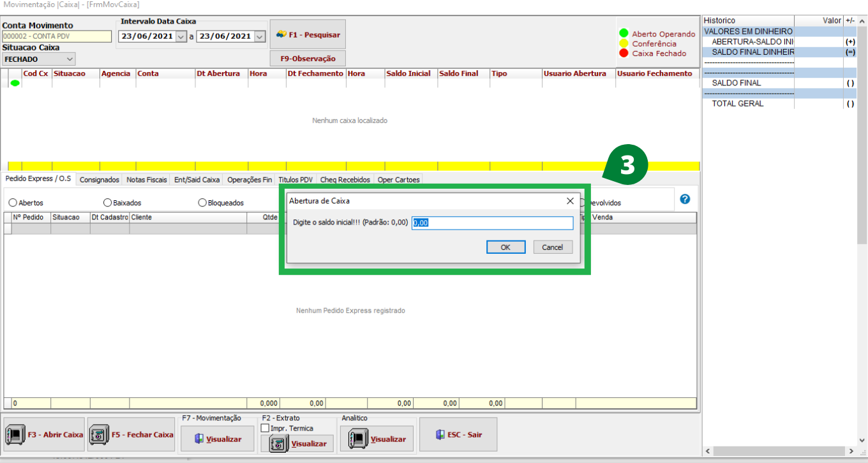Open the Titulos PDV tab
The width and height of the screenshot is (868, 463).
pyautogui.click(x=296, y=180)
